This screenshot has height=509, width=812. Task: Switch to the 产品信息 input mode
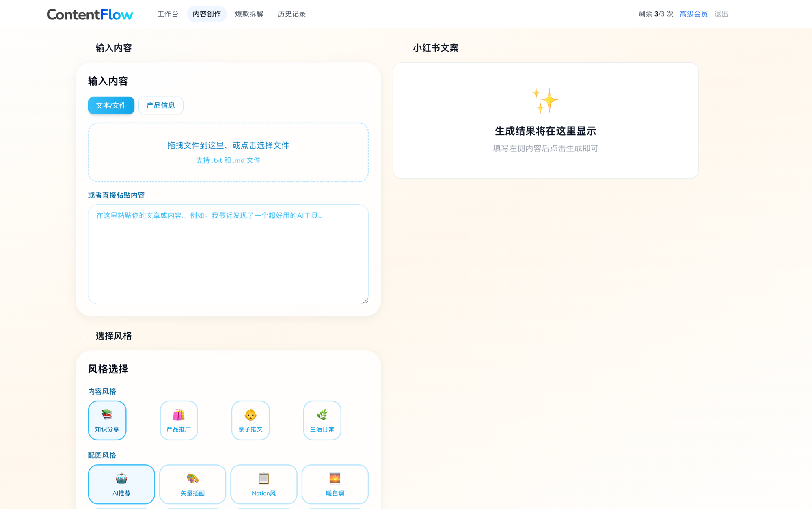click(x=161, y=105)
